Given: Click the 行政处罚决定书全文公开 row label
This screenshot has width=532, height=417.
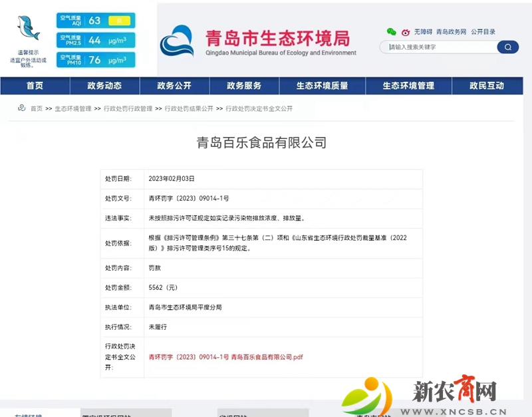Looking at the screenshot, I should (x=120, y=357).
